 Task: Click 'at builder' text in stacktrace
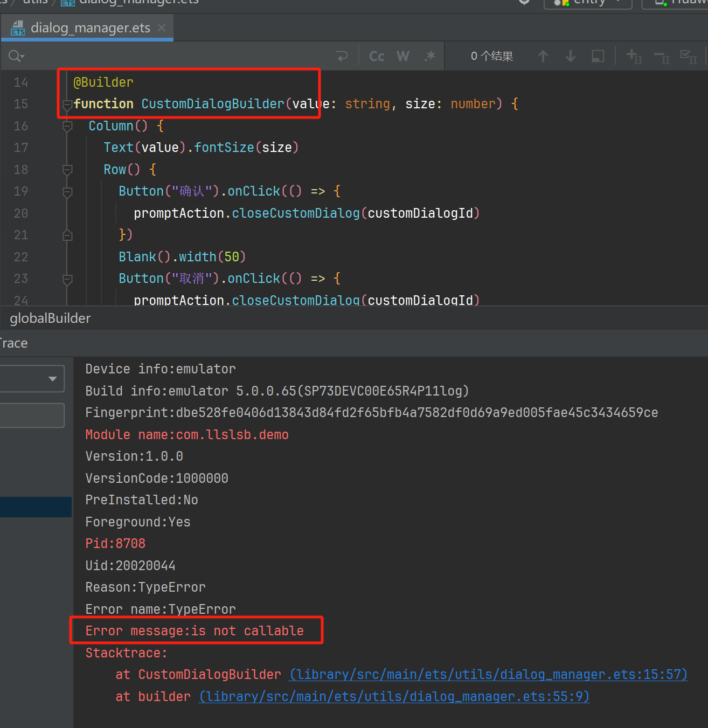click(x=153, y=697)
